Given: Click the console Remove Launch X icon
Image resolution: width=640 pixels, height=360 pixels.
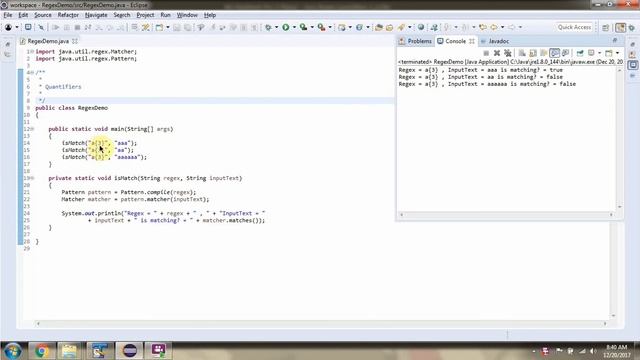Looking at the screenshot, I should tap(497, 53).
